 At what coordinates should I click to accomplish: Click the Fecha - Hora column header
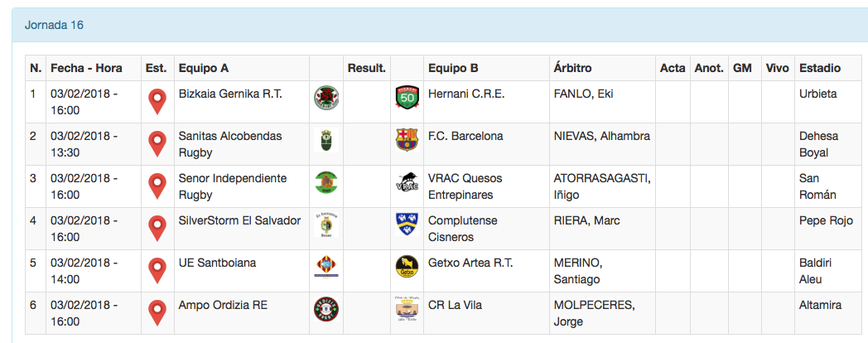pyautogui.click(x=87, y=68)
